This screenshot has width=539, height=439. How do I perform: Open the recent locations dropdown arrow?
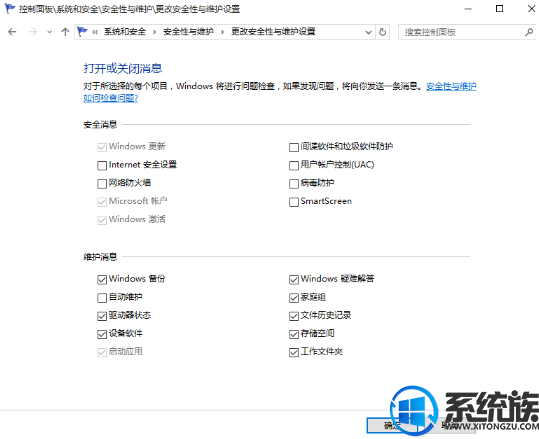pos(50,32)
